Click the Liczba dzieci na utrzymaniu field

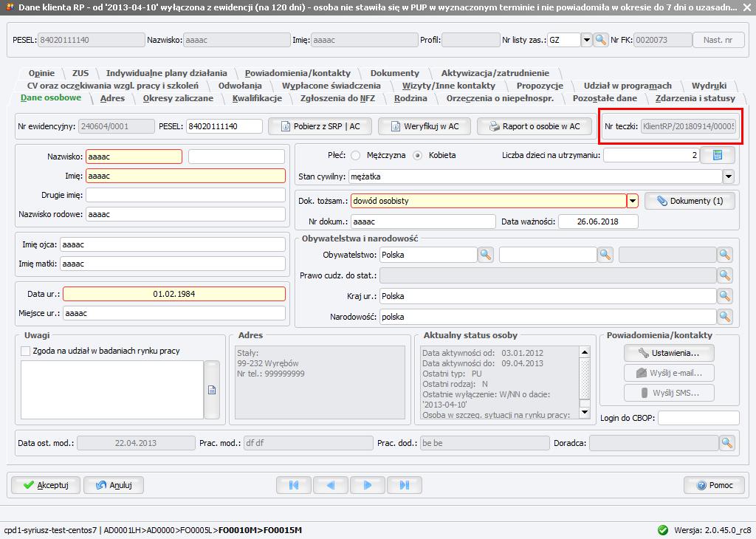point(651,155)
